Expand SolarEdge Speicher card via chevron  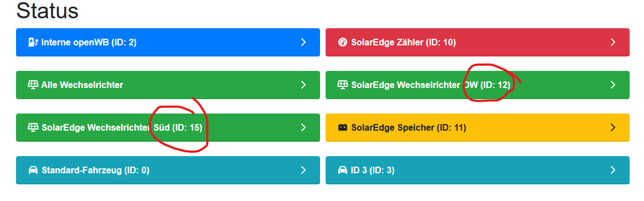(613, 127)
